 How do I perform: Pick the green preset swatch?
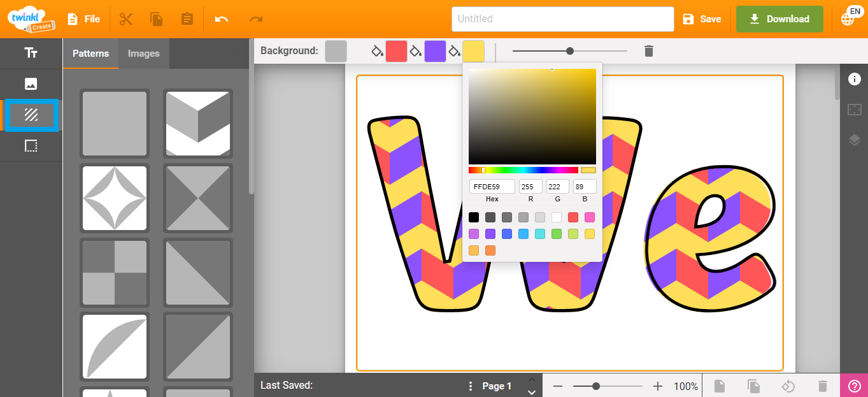557,234
